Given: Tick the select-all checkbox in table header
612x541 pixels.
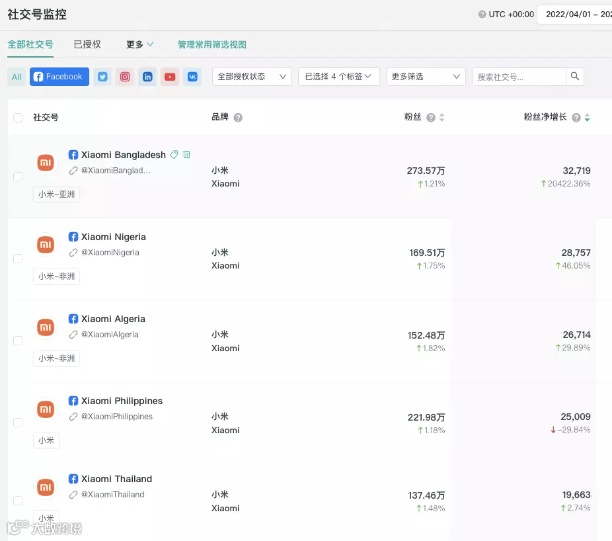Looking at the screenshot, I should pos(18,117).
